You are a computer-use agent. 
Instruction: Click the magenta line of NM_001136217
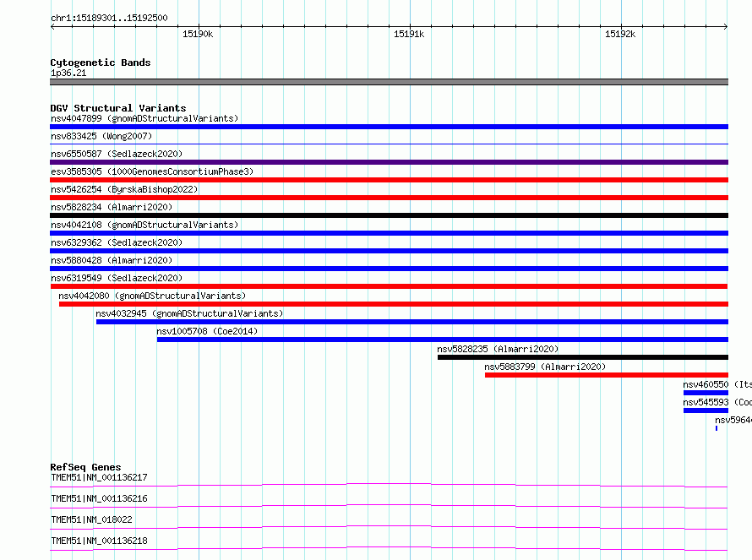(x=389, y=485)
